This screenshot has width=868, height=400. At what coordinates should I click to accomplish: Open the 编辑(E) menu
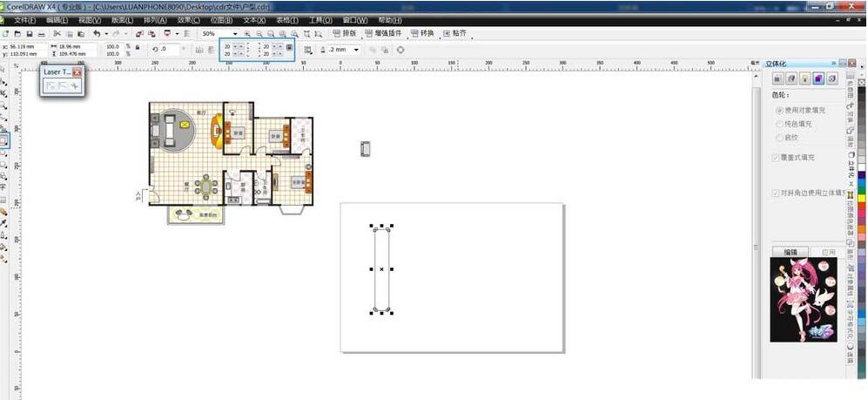click(57, 20)
